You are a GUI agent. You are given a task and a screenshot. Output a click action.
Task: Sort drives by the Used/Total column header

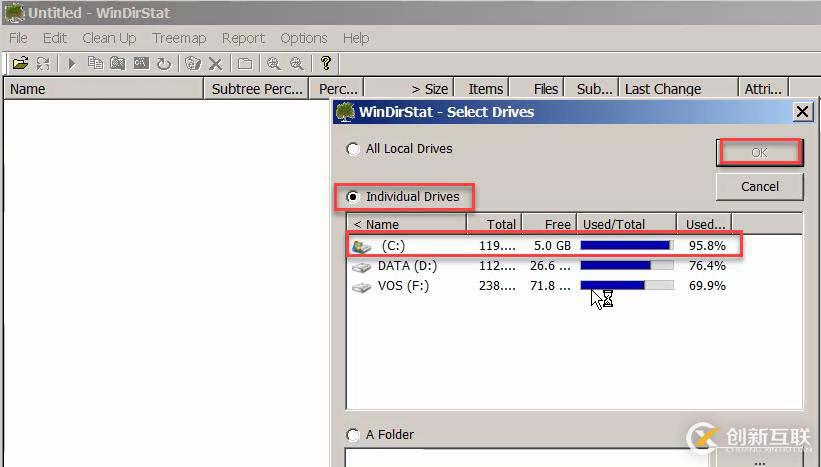626,224
